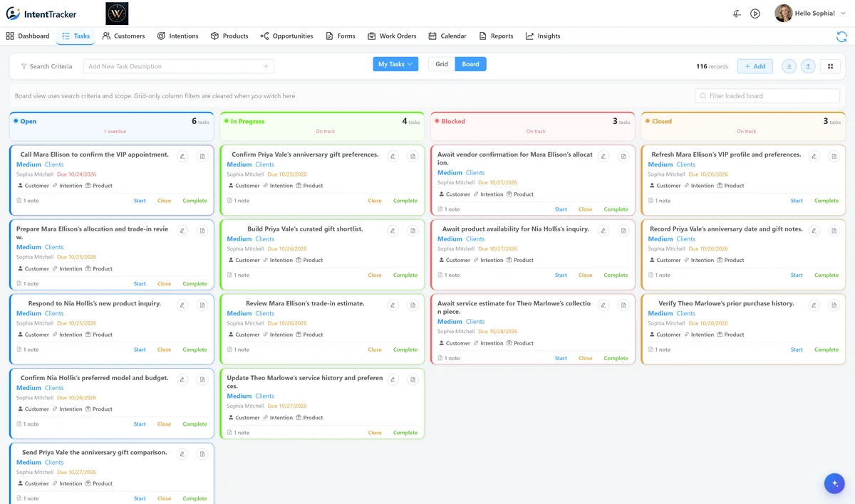Select the Board view toggle
This screenshot has width=855, height=504.
click(x=470, y=64)
